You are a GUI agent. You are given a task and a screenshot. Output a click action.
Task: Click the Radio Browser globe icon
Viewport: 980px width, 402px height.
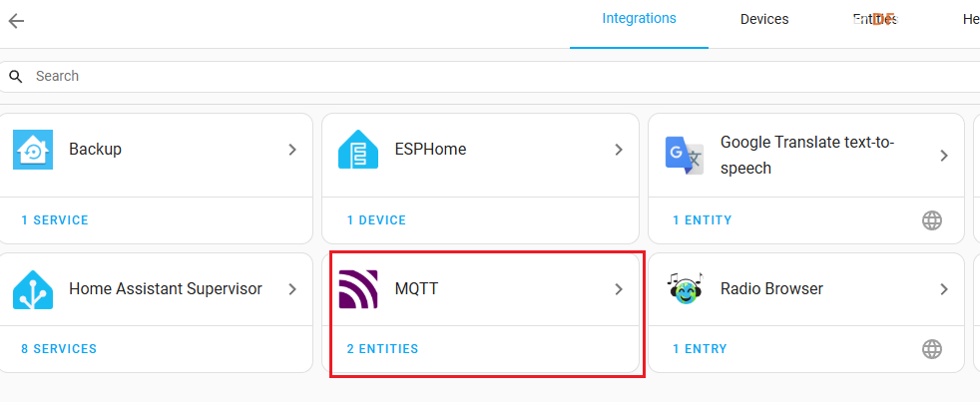click(x=685, y=288)
